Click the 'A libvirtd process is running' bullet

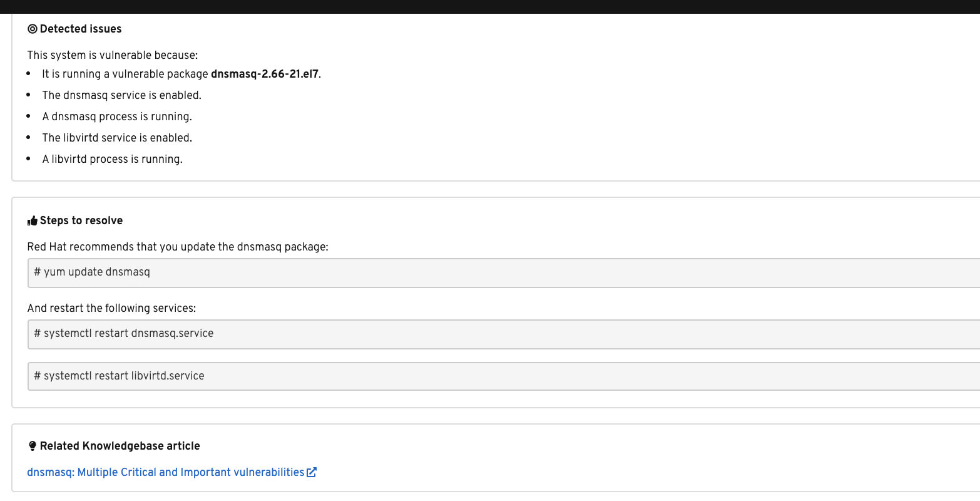click(x=112, y=159)
